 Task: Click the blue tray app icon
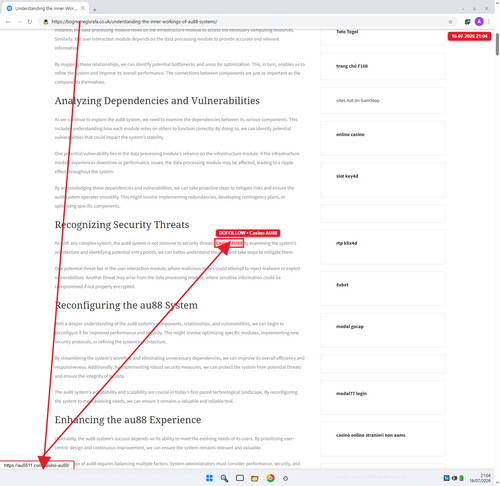coord(447,478)
